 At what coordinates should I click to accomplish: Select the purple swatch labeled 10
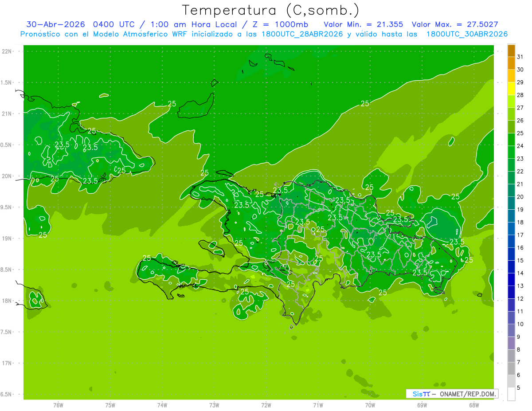point(511,318)
